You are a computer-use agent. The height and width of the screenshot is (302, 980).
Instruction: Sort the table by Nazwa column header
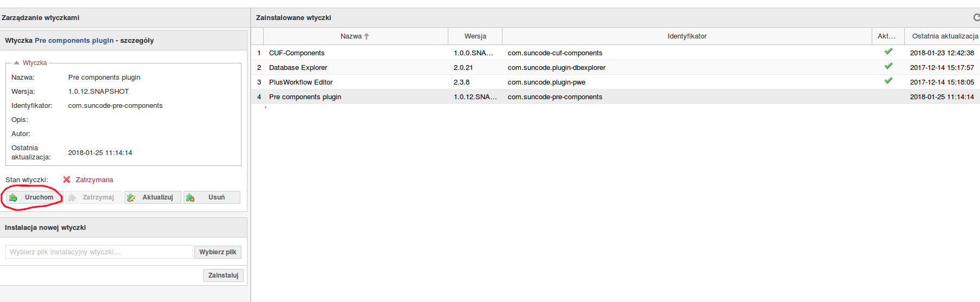click(x=355, y=36)
